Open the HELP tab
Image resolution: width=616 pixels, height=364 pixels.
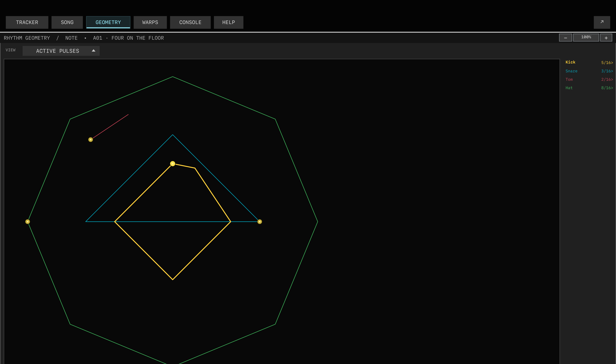coord(229,22)
